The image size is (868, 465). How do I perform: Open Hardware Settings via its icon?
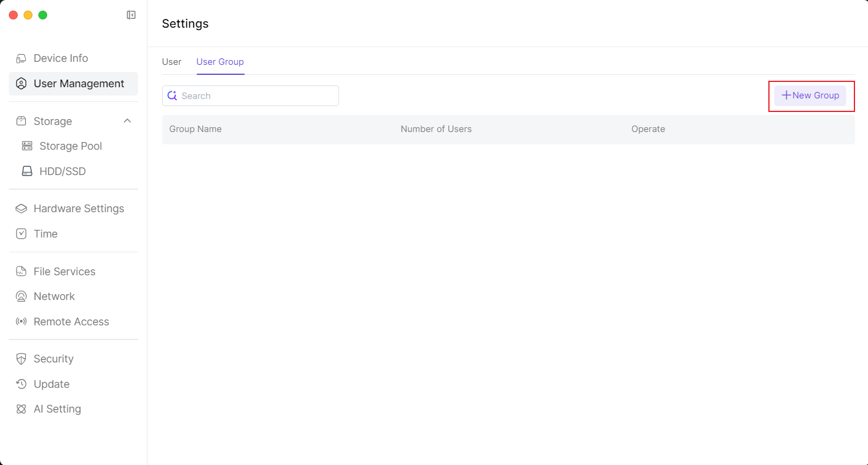[21, 209]
